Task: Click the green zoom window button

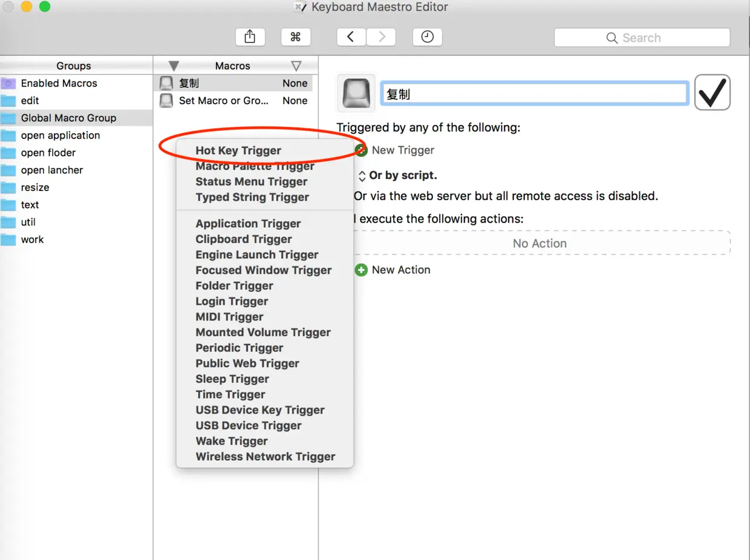Action: pos(44,7)
